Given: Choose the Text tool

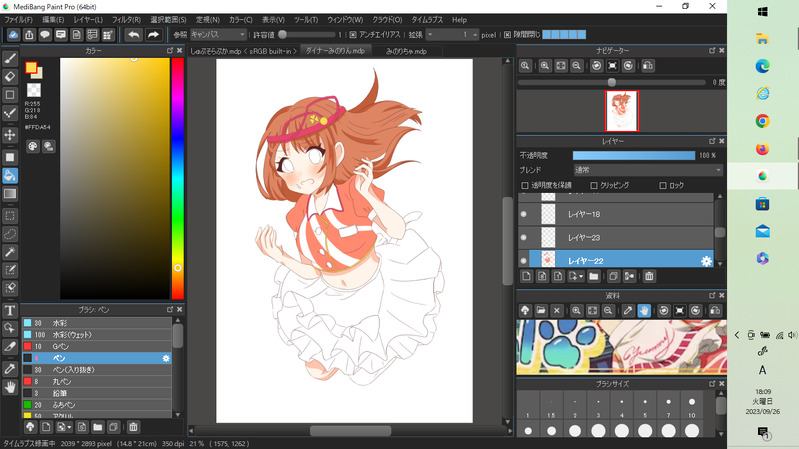Looking at the screenshot, I should click(x=10, y=310).
